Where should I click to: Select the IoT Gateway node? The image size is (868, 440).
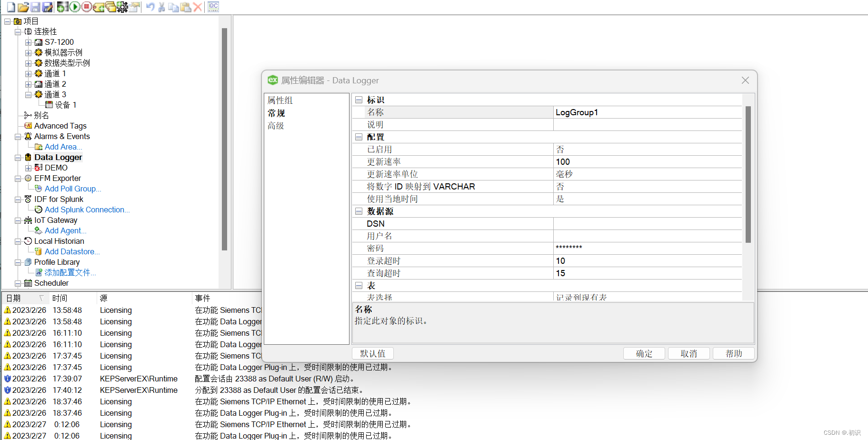(56, 220)
